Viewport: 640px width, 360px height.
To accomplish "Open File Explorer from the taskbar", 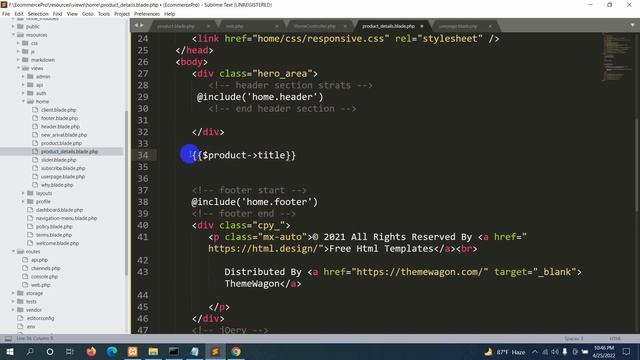I will [x=153, y=351].
